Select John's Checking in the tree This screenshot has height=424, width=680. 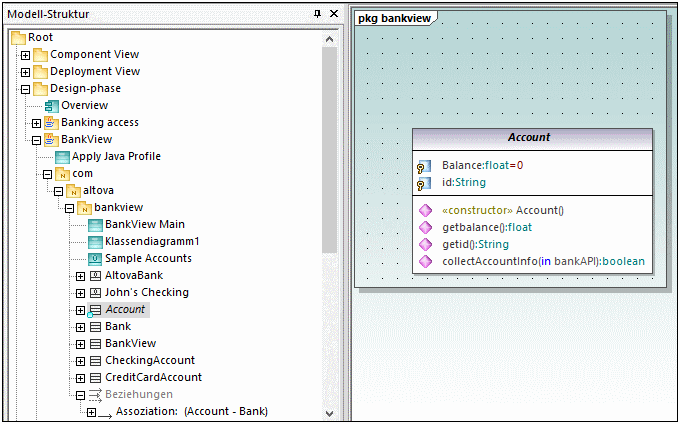coord(146,292)
